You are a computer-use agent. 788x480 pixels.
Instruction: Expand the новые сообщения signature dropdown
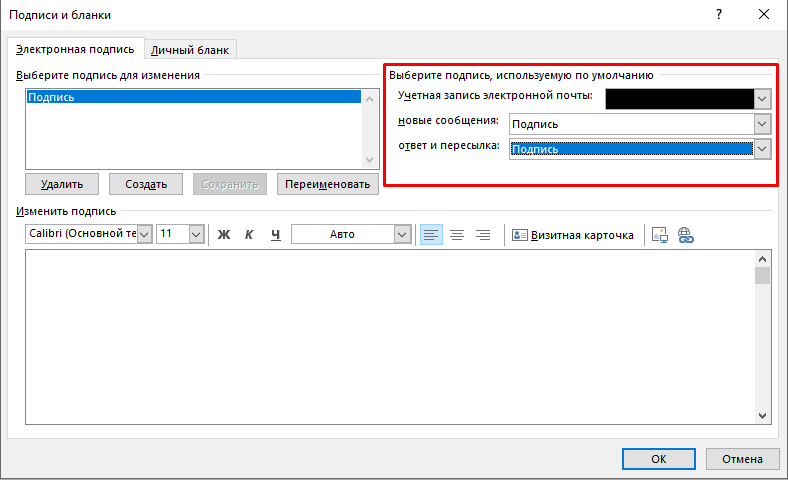coord(763,124)
